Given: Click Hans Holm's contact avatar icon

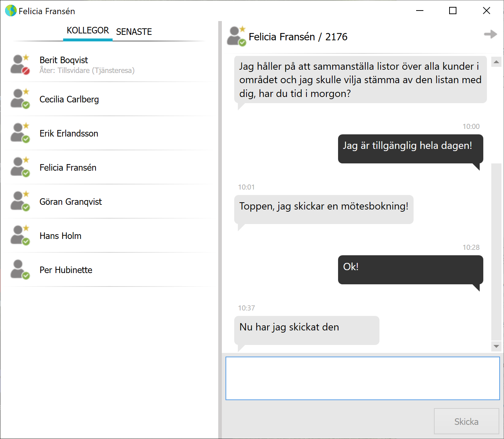Looking at the screenshot, I should click(x=20, y=235).
